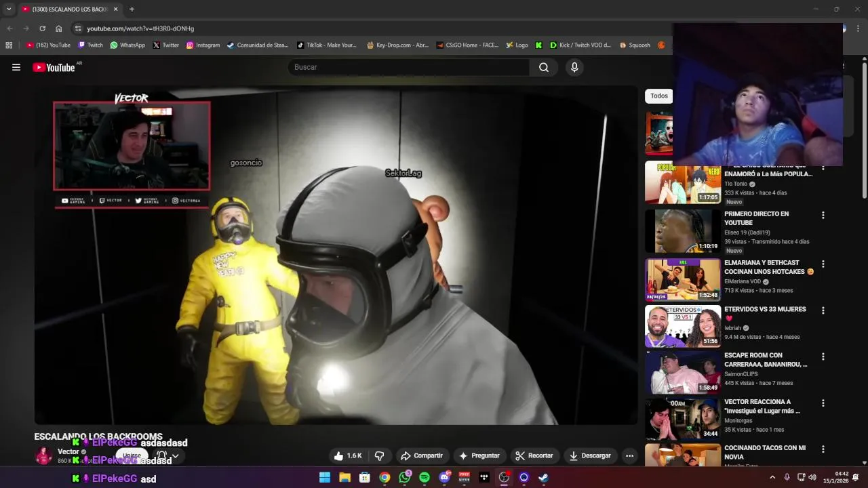Open the Instagram bookmark
Screen dimensions: 868x488
[x=203, y=45]
